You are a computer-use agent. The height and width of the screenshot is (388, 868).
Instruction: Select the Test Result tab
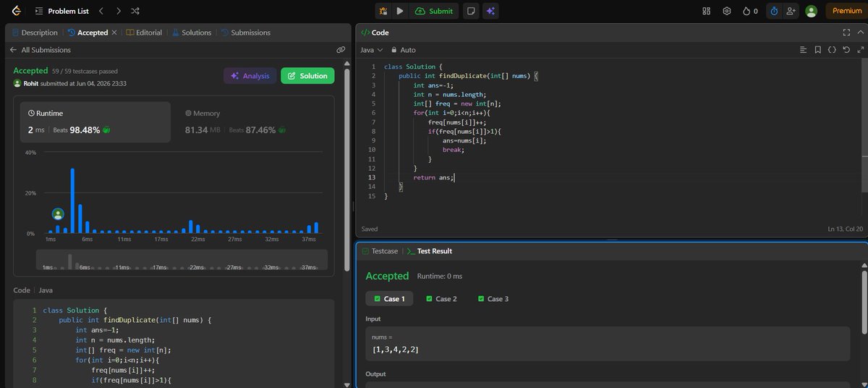(430, 251)
